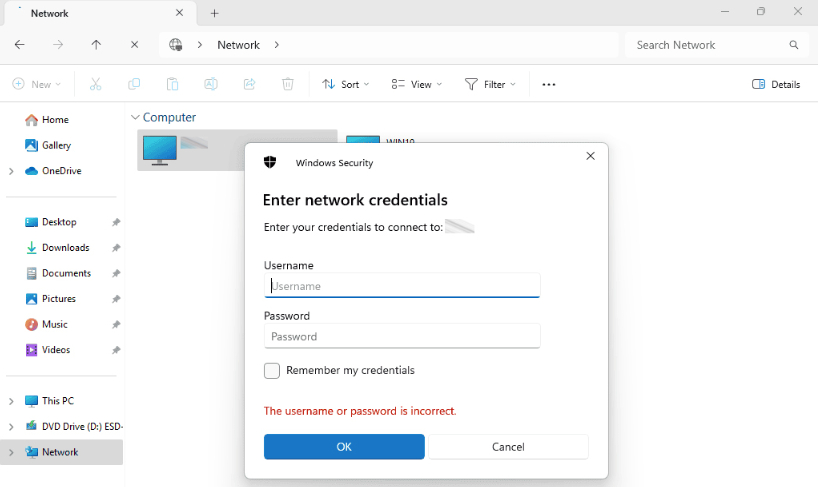Open the Music quick access folder

tap(46, 324)
